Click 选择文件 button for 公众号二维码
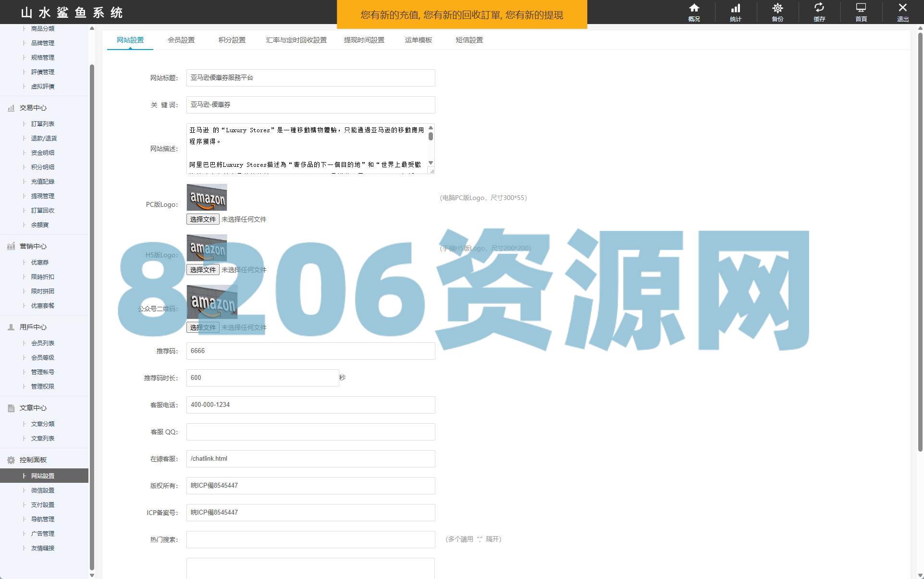 point(203,327)
